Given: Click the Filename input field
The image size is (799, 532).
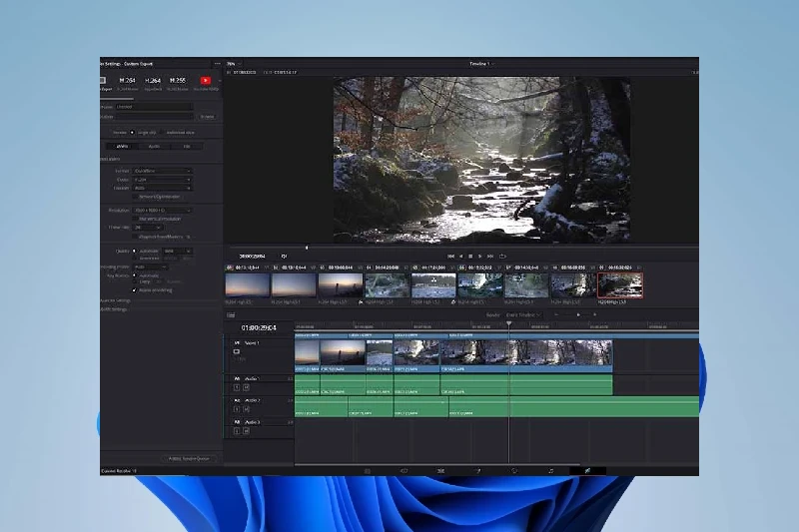Looking at the screenshot, I should (x=155, y=107).
